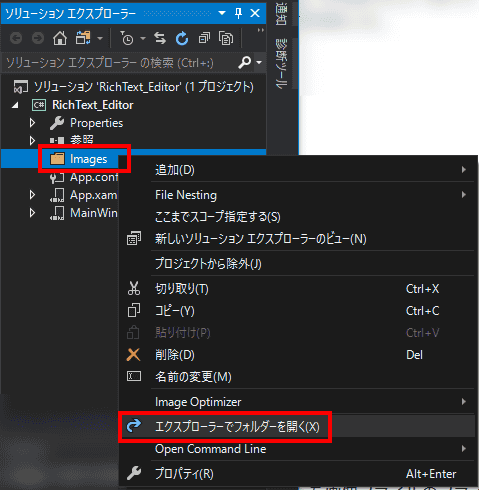Open Open Command Line submenu

point(298,449)
